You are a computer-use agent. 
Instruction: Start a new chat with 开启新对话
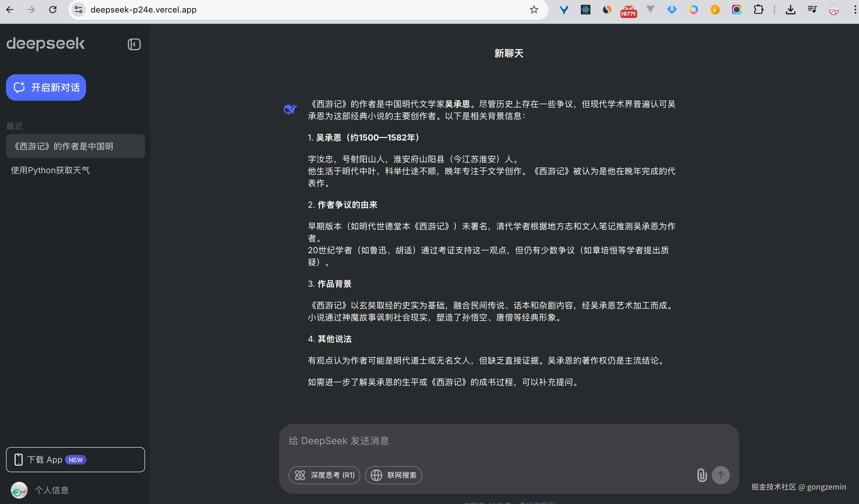(x=46, y=87)
